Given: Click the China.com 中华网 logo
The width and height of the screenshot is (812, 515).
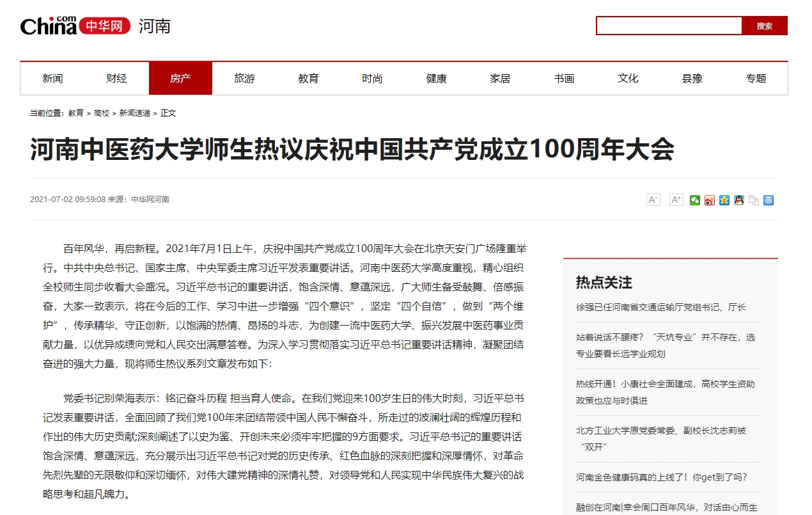Looking at the screenshot, I should coord(75,26).
